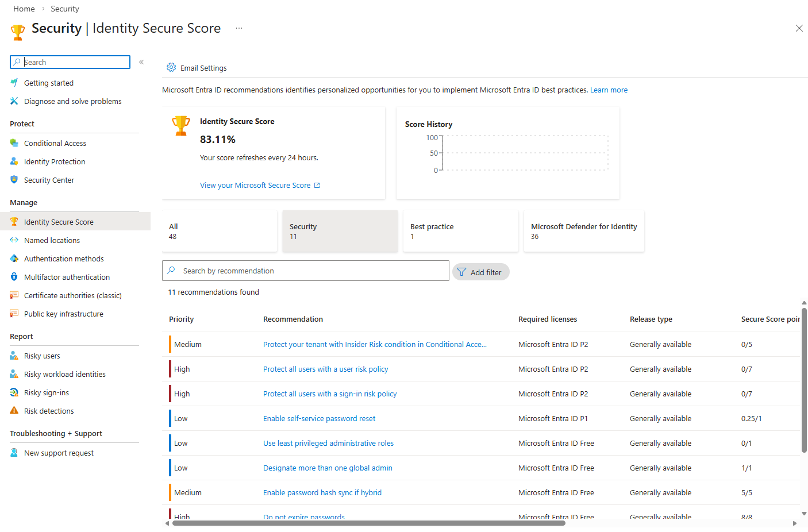Click the Risky workload identities icon

pyautogui.click(x=14, y=374)
